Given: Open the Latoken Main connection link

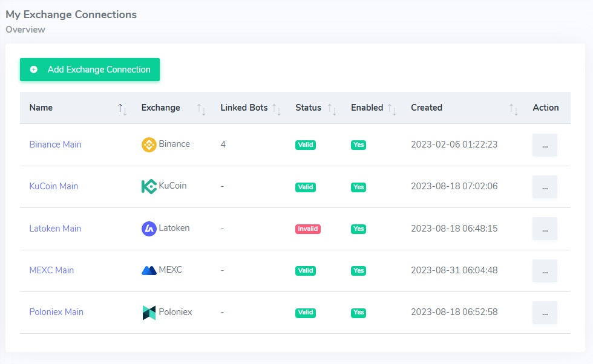Looking at the screenshot, I should coord(55,229).
